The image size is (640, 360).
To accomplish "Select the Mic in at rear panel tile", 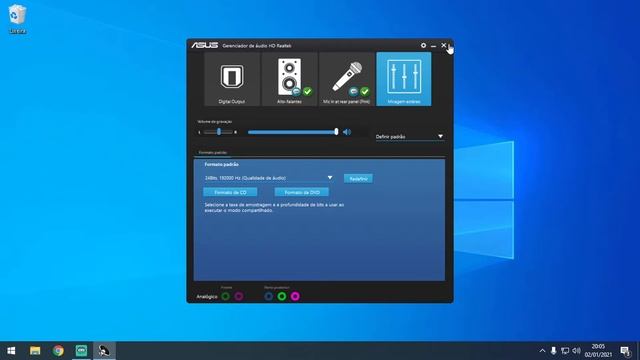I will (x=347, y=79).
